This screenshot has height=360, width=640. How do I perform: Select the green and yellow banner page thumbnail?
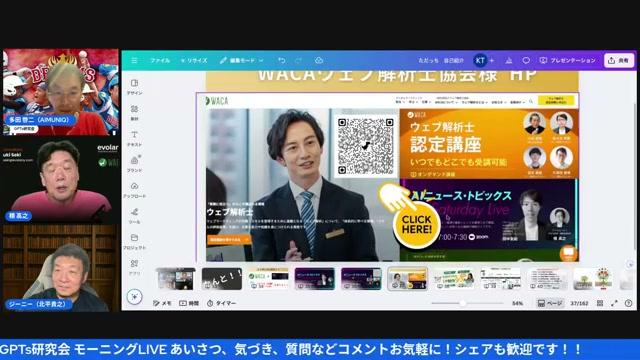point(454,279)
